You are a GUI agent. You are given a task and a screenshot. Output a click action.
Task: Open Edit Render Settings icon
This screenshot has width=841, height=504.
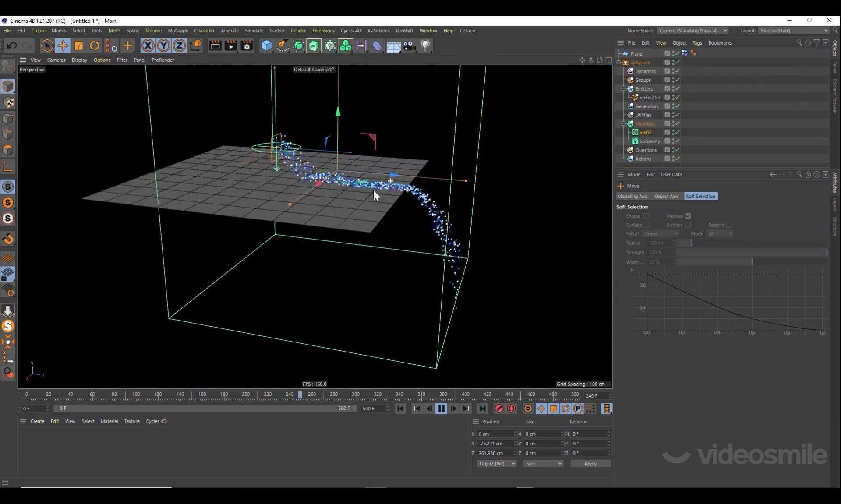(x=247, y=46)
